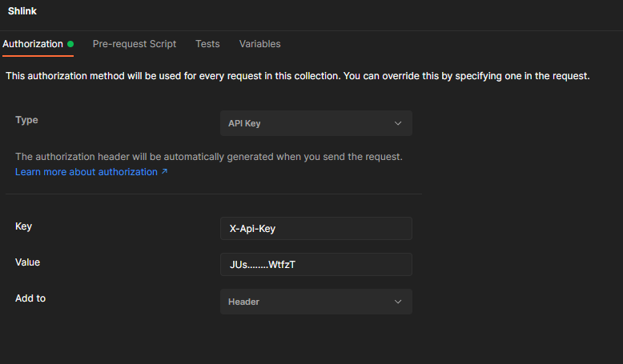Click the Shlink collection title
Image resolution: width=623 pixels, height=364 pixels.
point(22,11)
